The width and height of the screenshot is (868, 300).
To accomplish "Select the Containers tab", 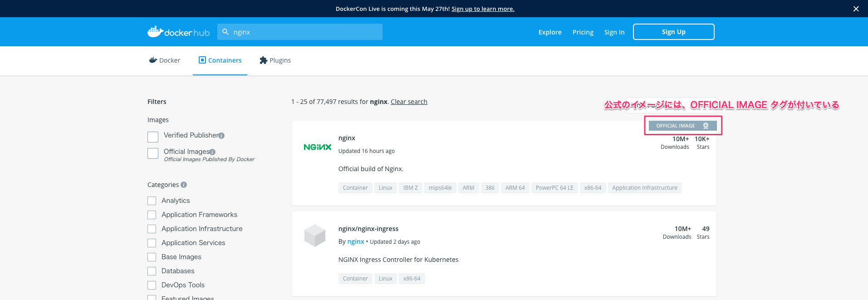I will click(220, 60).
